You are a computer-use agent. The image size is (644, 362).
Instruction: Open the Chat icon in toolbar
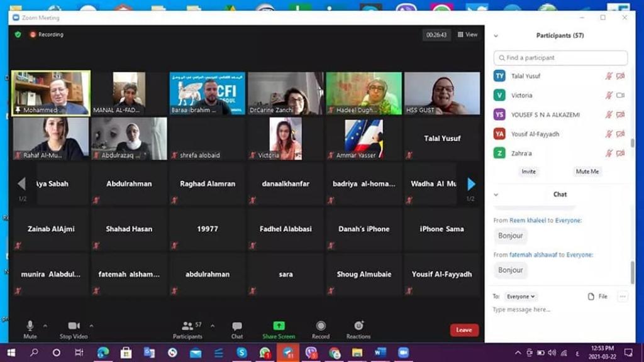237,326
